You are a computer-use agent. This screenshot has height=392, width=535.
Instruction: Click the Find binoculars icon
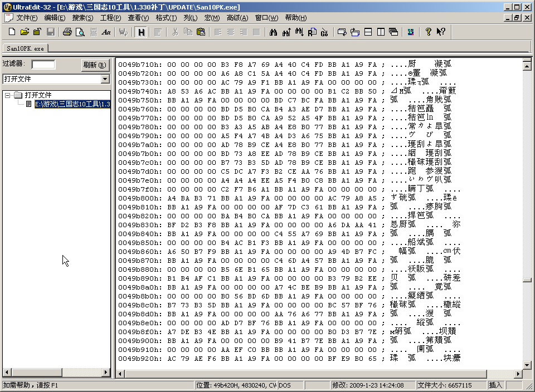click(x=273, y=32)
